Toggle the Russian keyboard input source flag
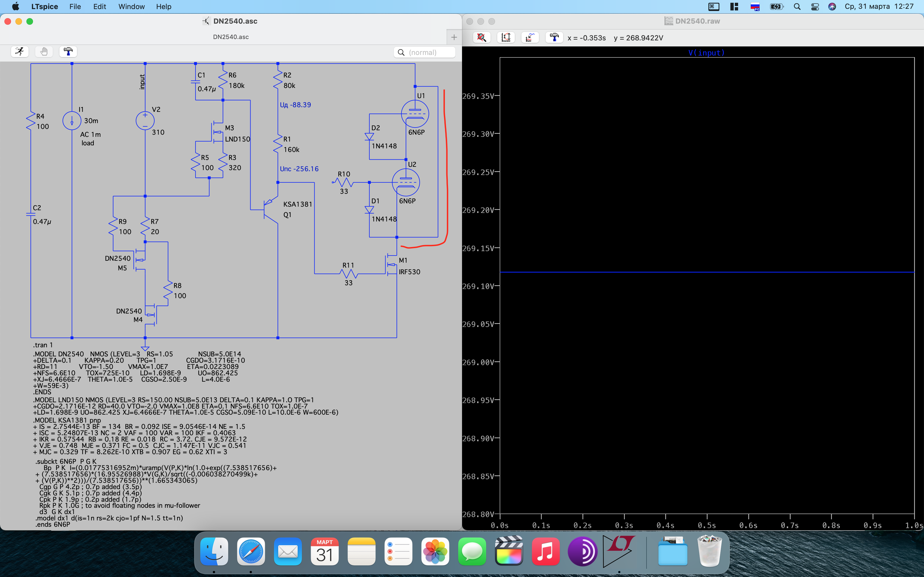Image resolution: width=924 pixels, height=577 pixels. click(755, 7)
